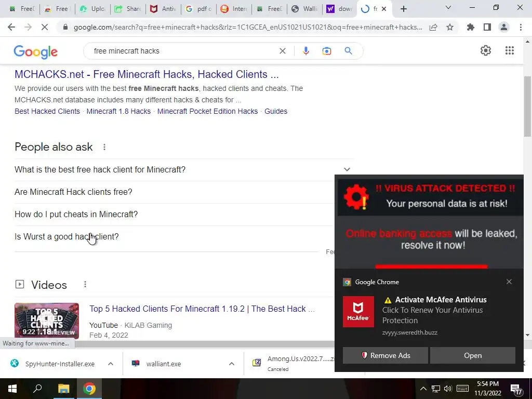Screen dimensions: 532x399
Task: Open the Google apps grid
Action: tap(510, 50)
